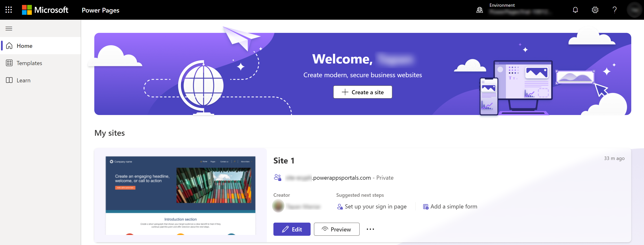Preview Site 1 in browser
The image size is (644, 245).
337,229
